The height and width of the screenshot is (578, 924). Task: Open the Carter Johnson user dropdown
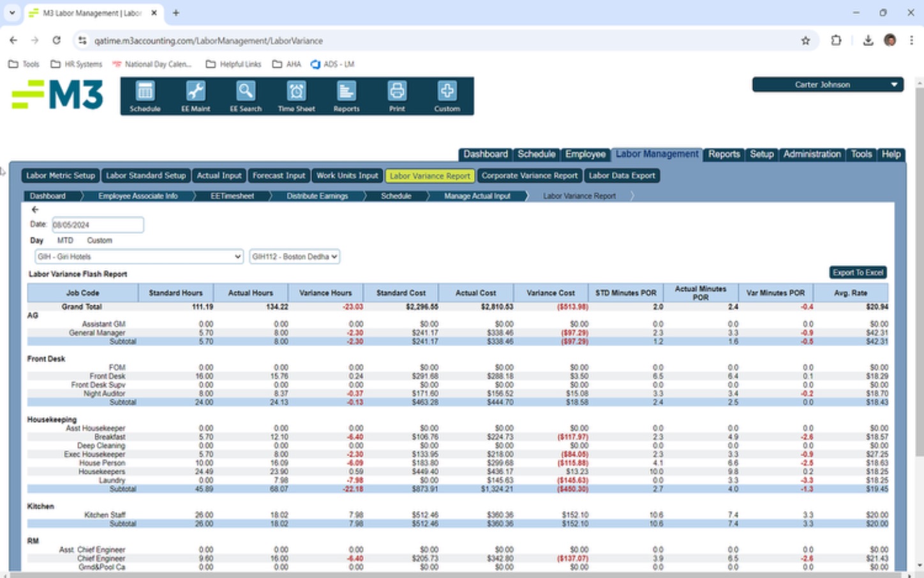coord(827,84)
